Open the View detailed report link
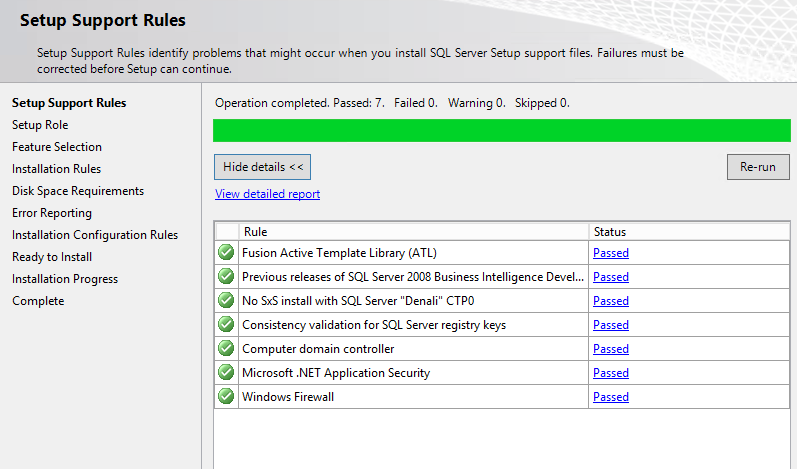The image size is (797, 469). point(267,194)
